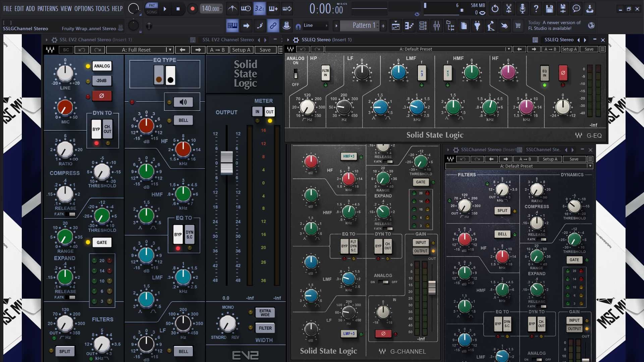The image size is (644, 362).
Task: Open the shopping cart content library icon
Action: point(518,25)
